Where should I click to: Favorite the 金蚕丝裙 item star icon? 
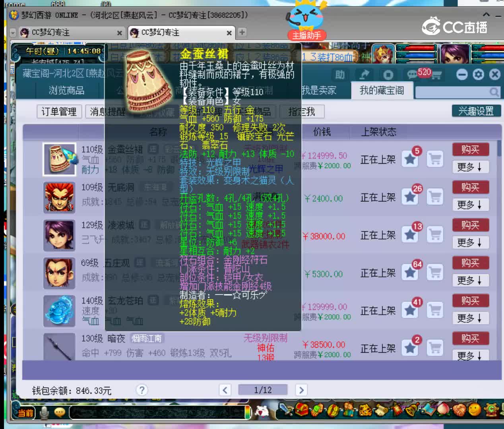pos(410,159)
